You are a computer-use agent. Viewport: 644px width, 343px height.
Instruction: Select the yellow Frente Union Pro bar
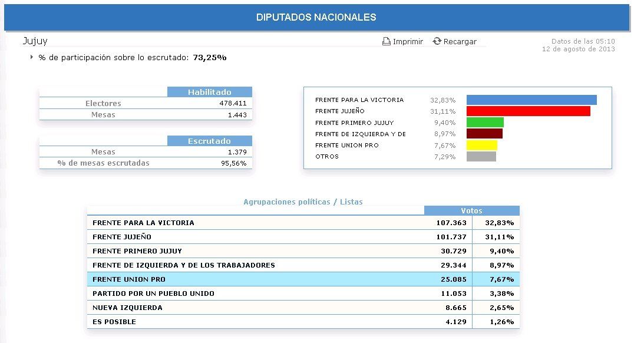[x=481, y=145]
